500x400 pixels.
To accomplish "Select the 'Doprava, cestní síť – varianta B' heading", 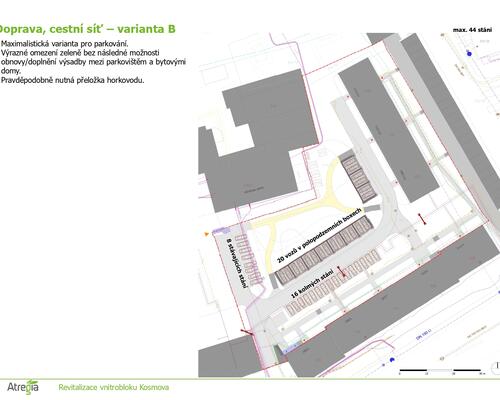I will point(87,29).
